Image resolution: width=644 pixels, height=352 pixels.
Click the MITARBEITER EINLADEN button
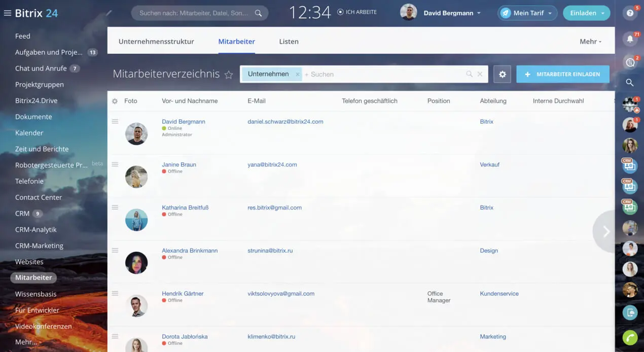tap(563, 74)
